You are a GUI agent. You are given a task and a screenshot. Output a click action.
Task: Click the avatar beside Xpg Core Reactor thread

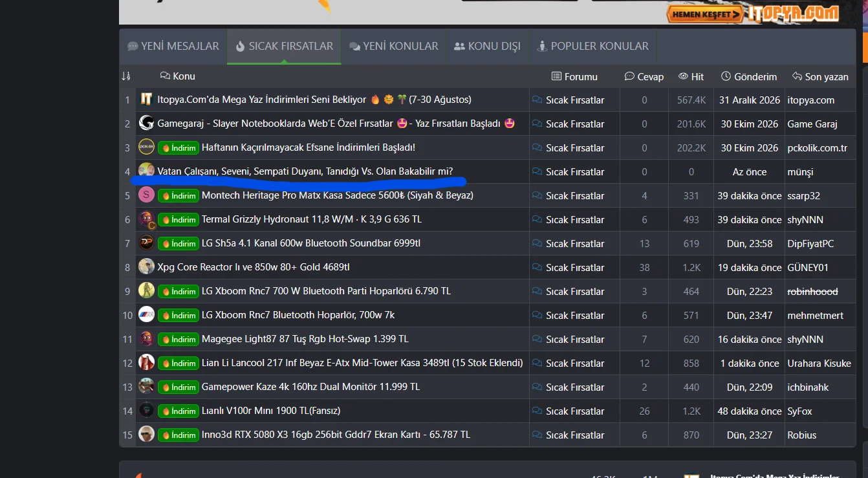pos(146,267)
